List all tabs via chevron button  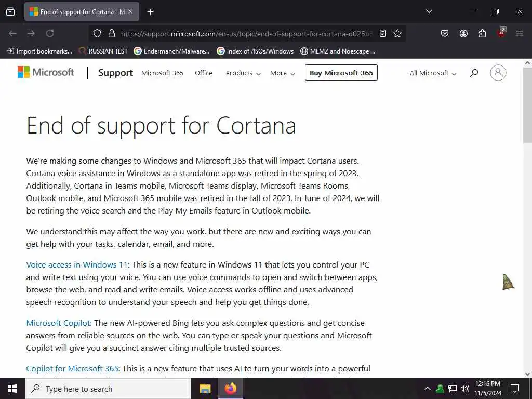point(429,11)
